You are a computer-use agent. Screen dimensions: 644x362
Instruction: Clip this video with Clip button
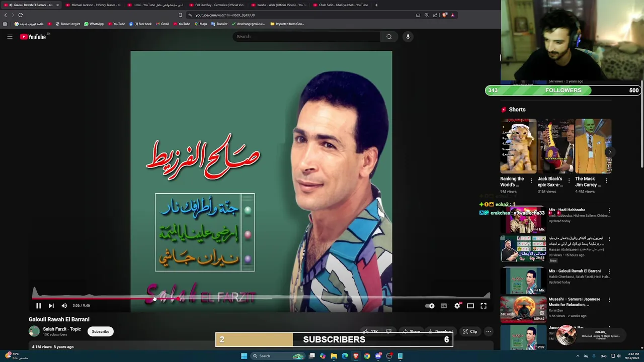point(470,331)
